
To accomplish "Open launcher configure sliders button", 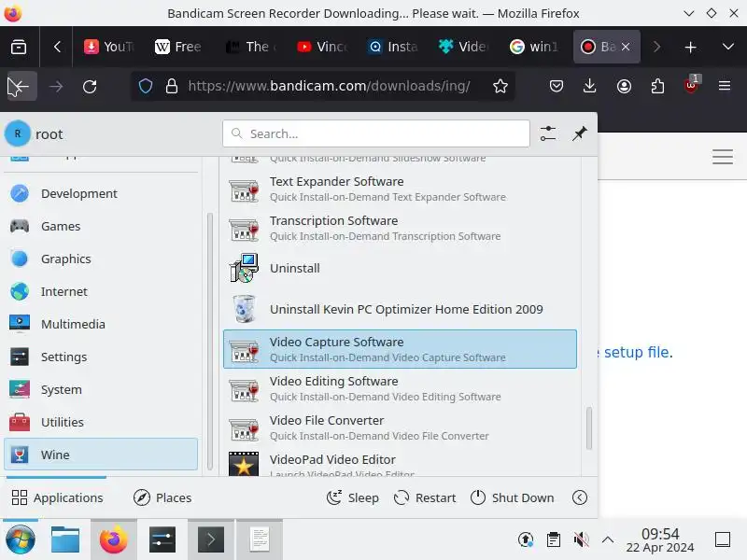I will pyautogui.click(x=548, y=133).
